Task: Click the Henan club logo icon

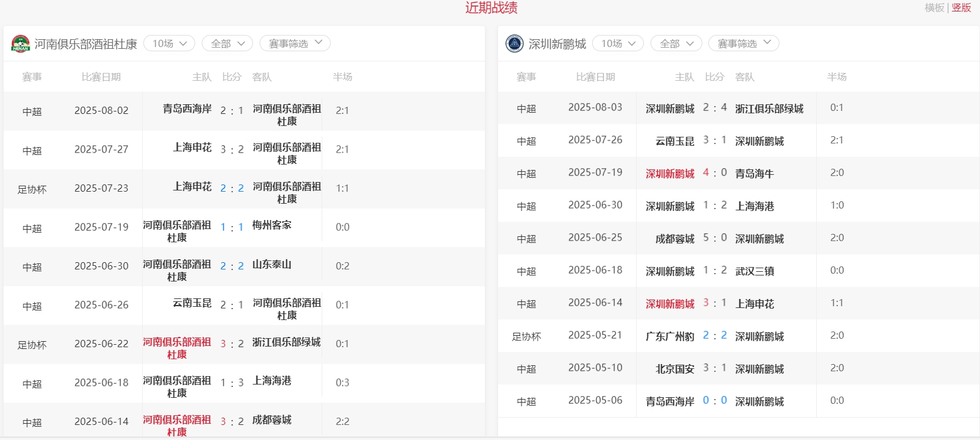Action: click(20, 44)
